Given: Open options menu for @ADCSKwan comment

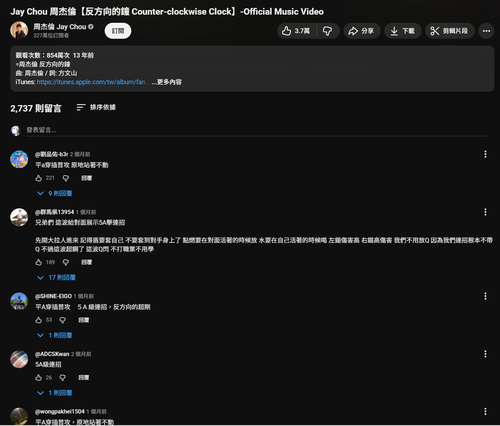Looking at the screenshot, I should 485,354.
